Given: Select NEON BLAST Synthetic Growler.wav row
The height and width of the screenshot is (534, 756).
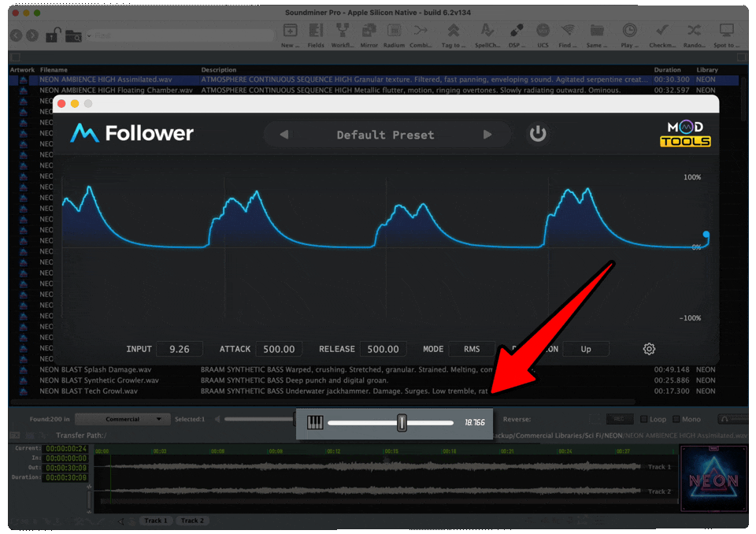Looking at the screenshot, I should click(x=374, y=380).
